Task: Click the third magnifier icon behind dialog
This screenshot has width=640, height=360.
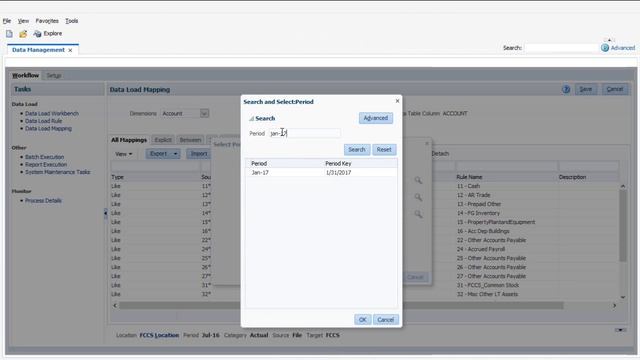Action: [418, 214]
